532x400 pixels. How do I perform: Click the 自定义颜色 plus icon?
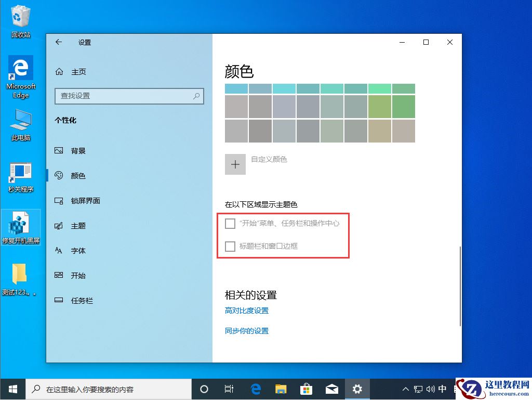235,164
